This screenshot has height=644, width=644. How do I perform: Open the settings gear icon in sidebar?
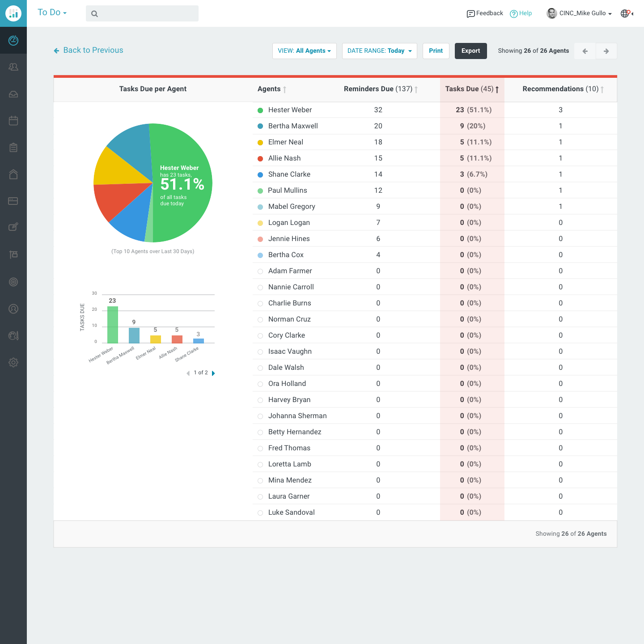click(x=13, y=362)
